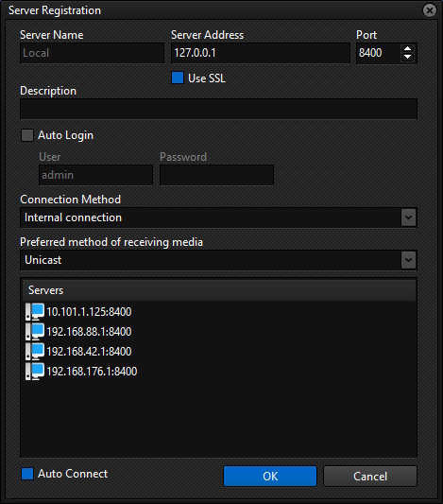This screenshot has width=443, height=504.
Task: Enable the Auto Login checkbox
Action: [27, 135]
